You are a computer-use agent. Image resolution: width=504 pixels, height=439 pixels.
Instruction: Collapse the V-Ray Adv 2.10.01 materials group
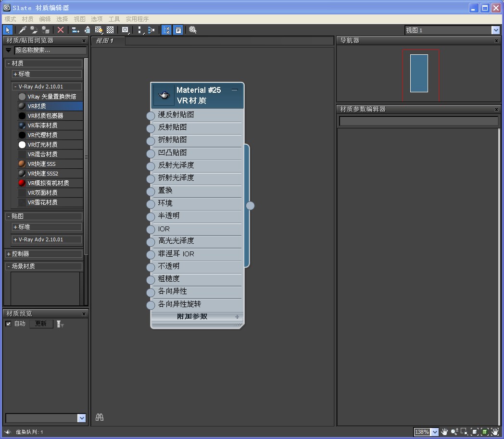pyautogui.click(x=15, y=87)
